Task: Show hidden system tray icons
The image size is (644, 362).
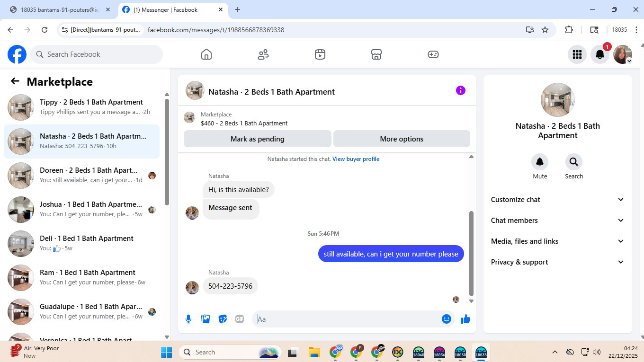Action: 555,352
